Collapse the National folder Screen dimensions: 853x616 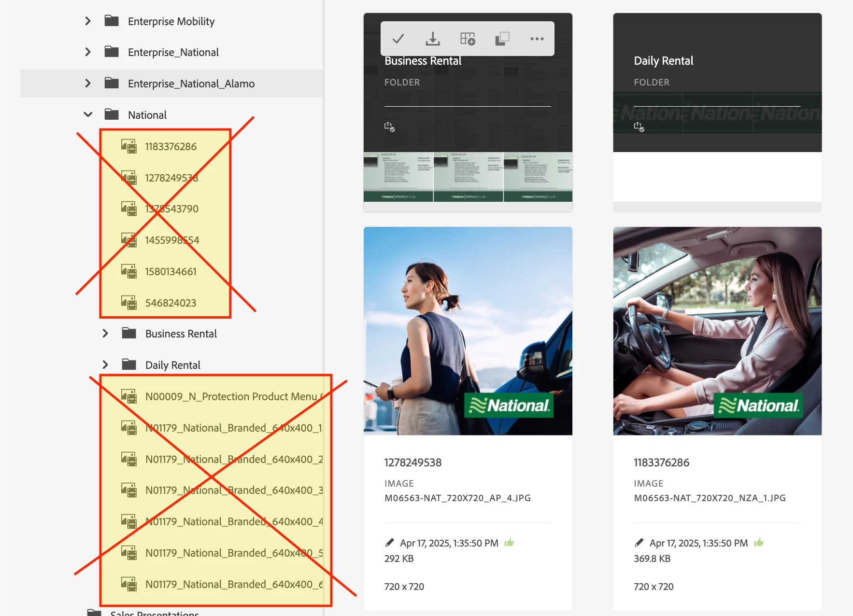pyautogui.click(x=88, y=114)
